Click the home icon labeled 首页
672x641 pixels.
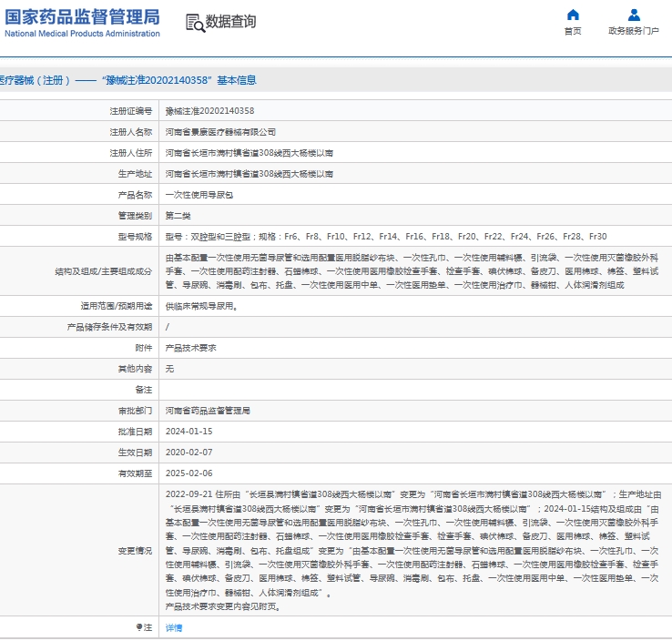tap(573, 15)
